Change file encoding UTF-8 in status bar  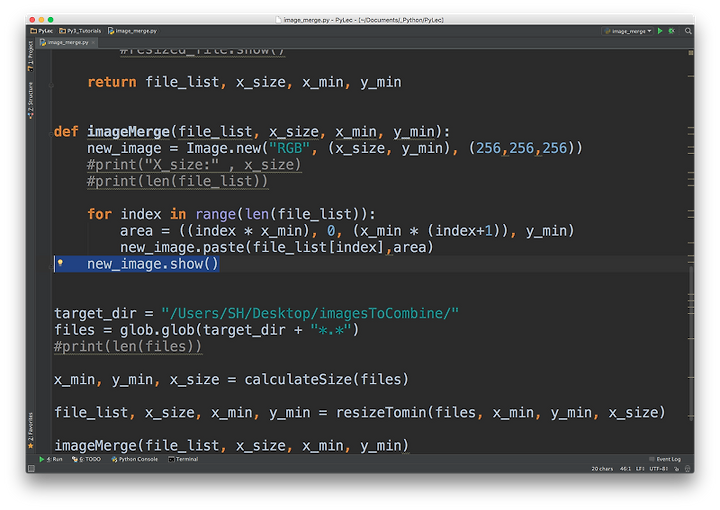tap(658, 469)
